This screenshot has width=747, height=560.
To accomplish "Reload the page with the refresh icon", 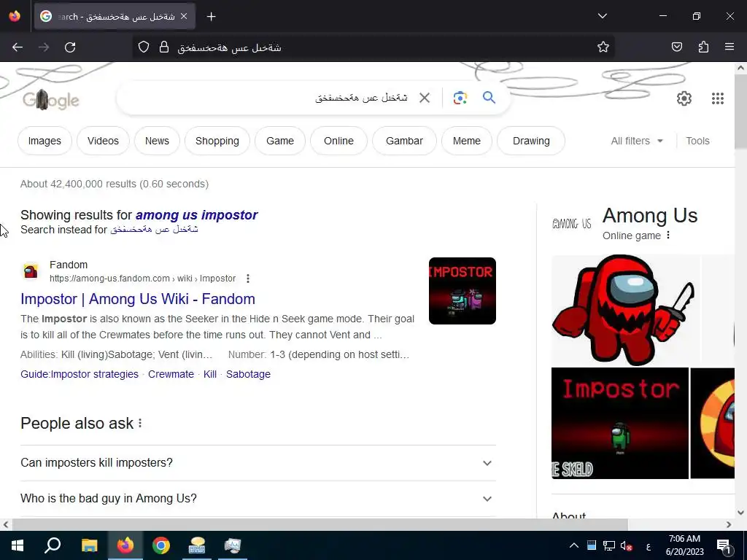I will (70, 47).
